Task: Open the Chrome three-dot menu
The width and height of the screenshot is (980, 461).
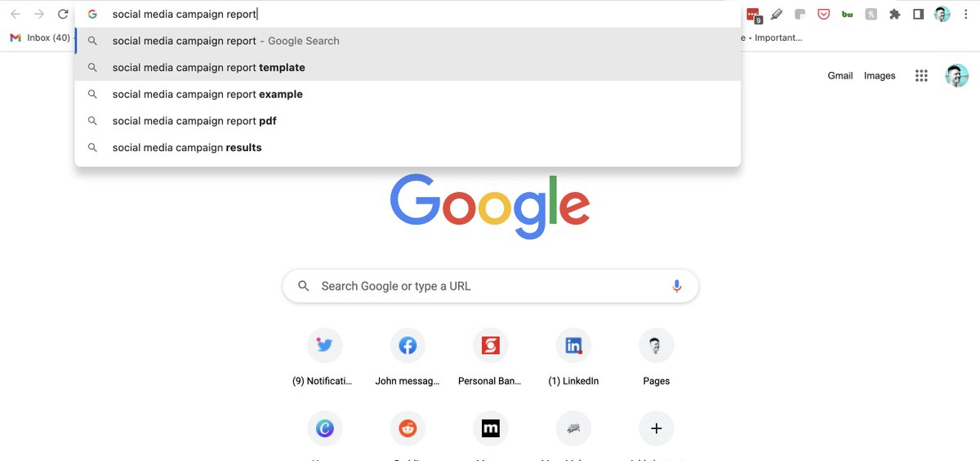Action: (x=966, y=14)
